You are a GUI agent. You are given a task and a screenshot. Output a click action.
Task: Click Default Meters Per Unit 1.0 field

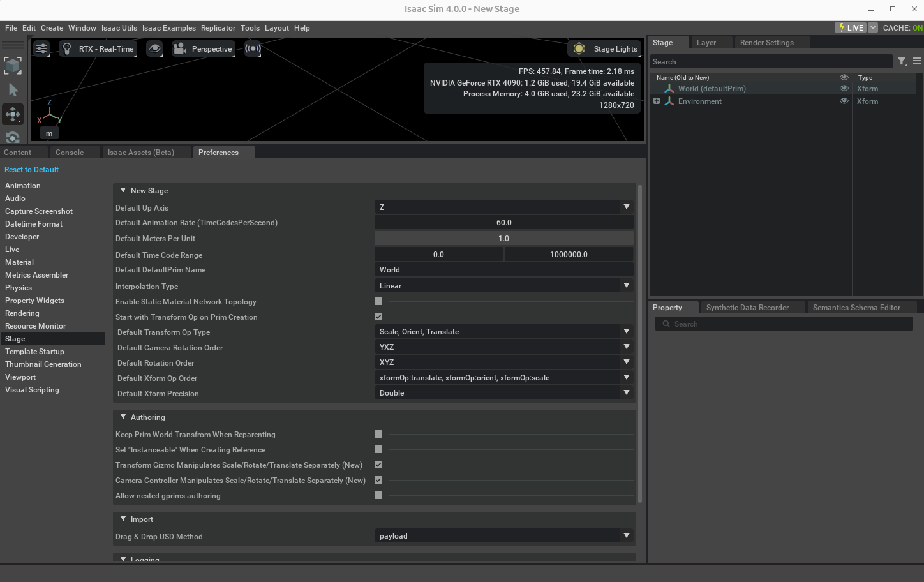[504, 238]
